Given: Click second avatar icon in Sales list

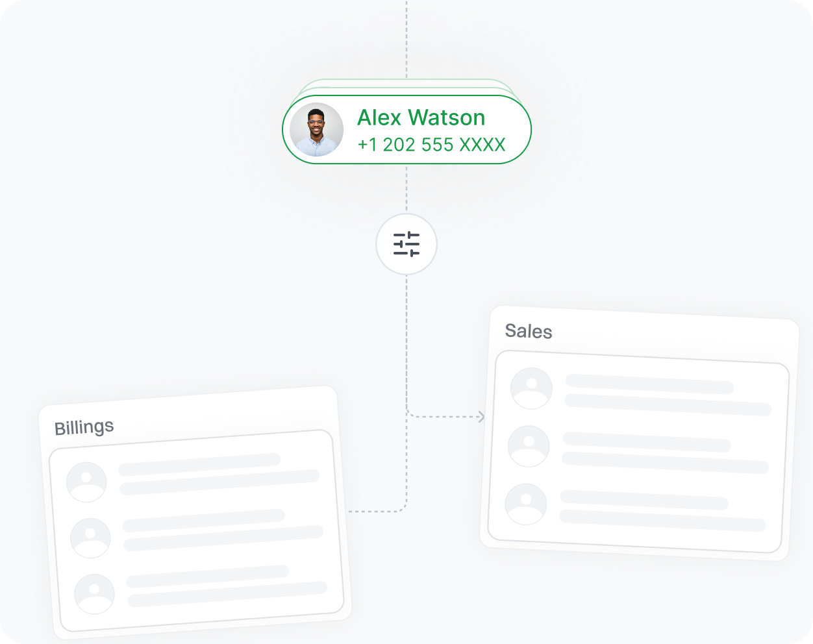Looking at the screenshot, I should [529, 446].
